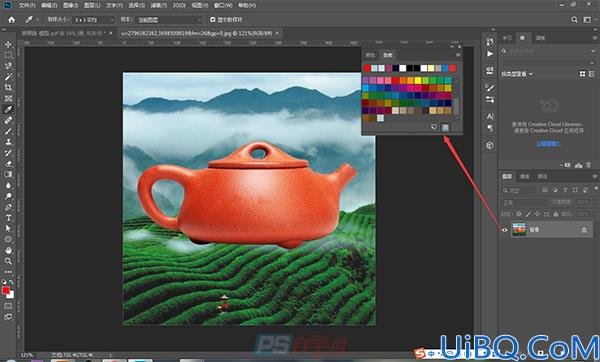Select the Horizontal Type tool
The width and height of the screenshot is (600, 362).
[x=8, y=218]
